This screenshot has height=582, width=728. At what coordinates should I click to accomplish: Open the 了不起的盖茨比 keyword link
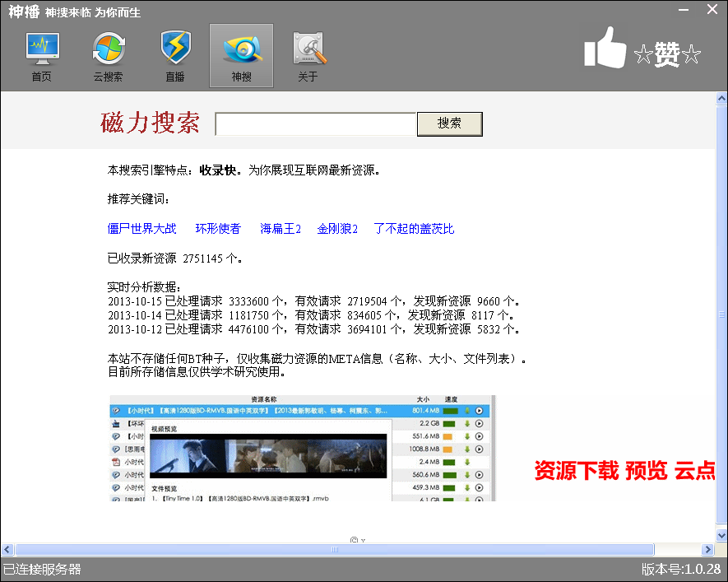pos(414,229)
